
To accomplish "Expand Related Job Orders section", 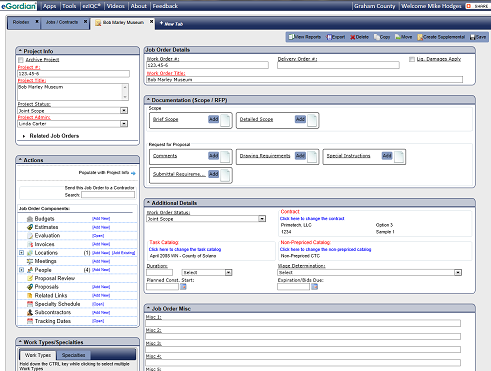I will coord(24,136).
